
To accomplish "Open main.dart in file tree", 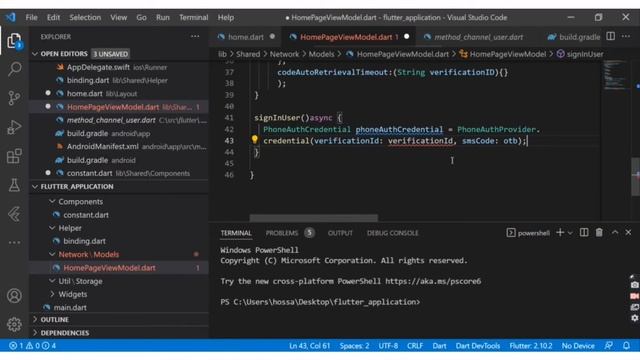I will click(x=70, y=307).
